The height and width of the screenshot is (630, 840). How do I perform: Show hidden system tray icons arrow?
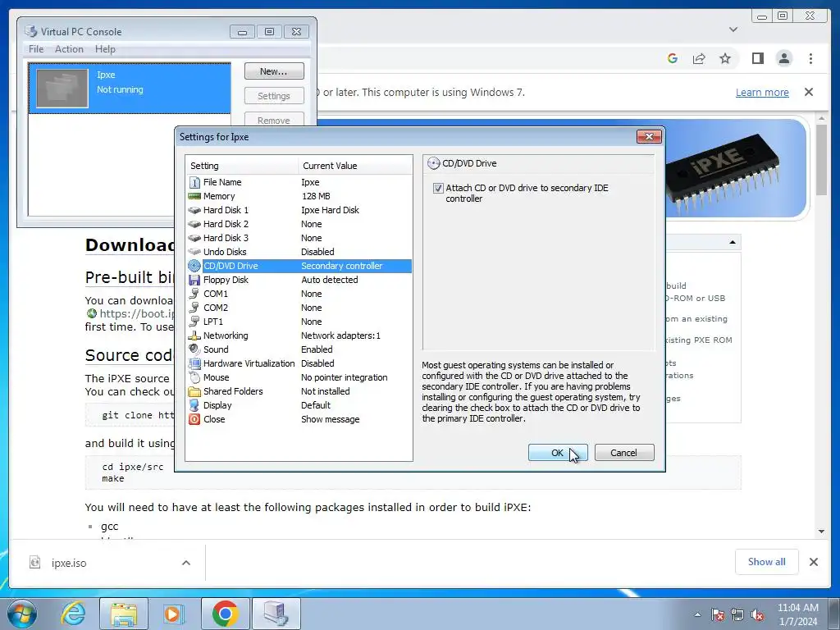click(697, 614)
